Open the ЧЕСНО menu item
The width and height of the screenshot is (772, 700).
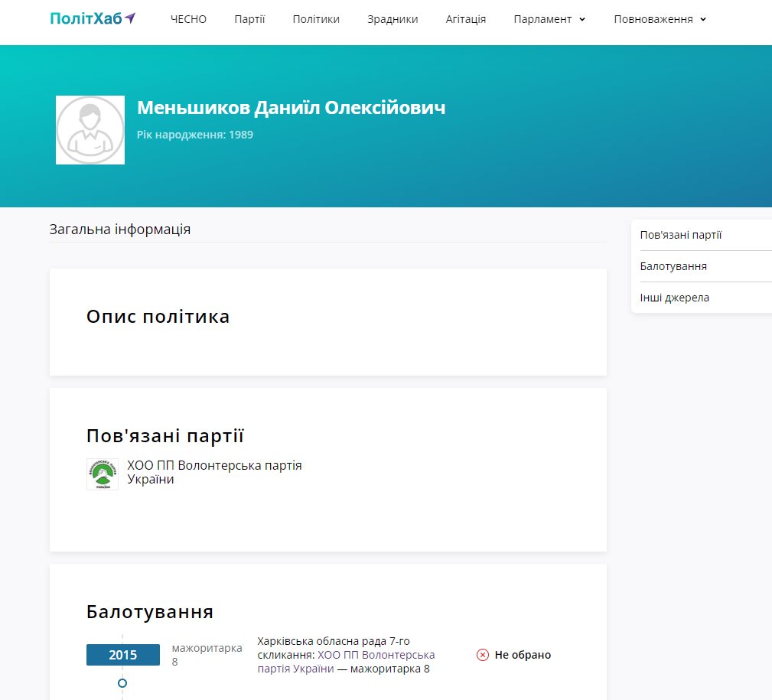[x=188, y=19]
